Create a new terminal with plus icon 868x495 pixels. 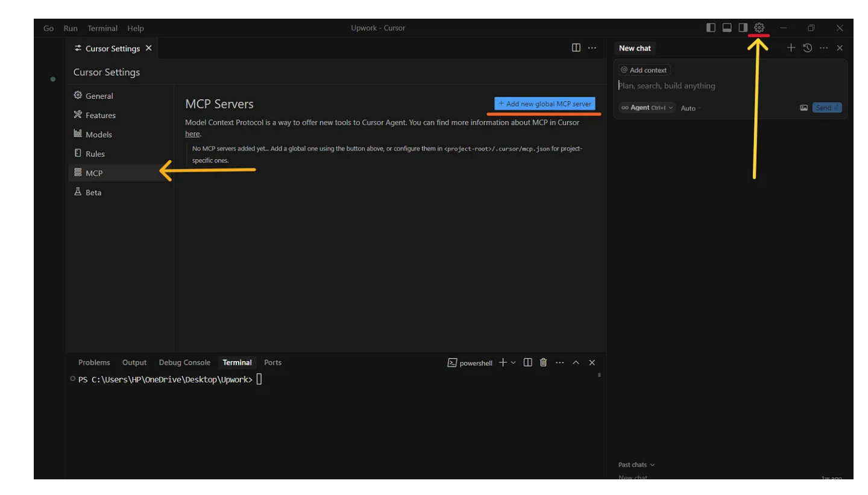point(503,363)
